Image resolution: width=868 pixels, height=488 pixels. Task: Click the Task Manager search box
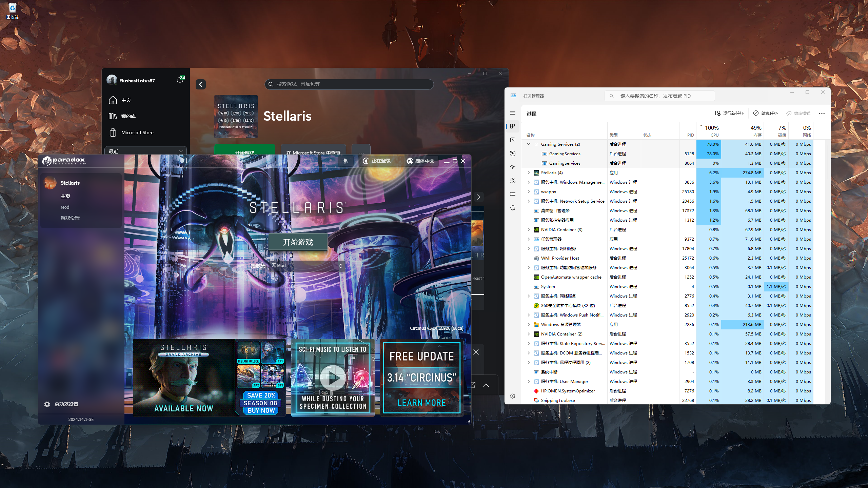point(660,96)
